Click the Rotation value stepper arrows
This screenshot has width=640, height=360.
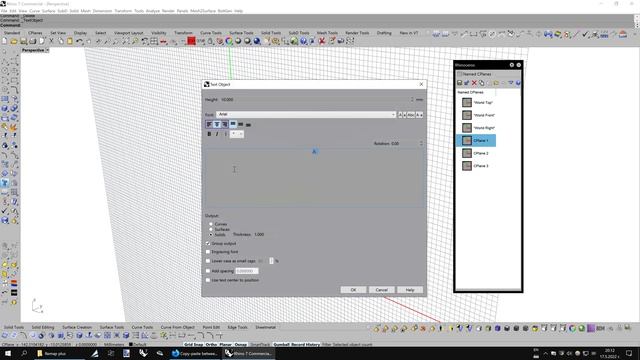(x=421, y=144)
